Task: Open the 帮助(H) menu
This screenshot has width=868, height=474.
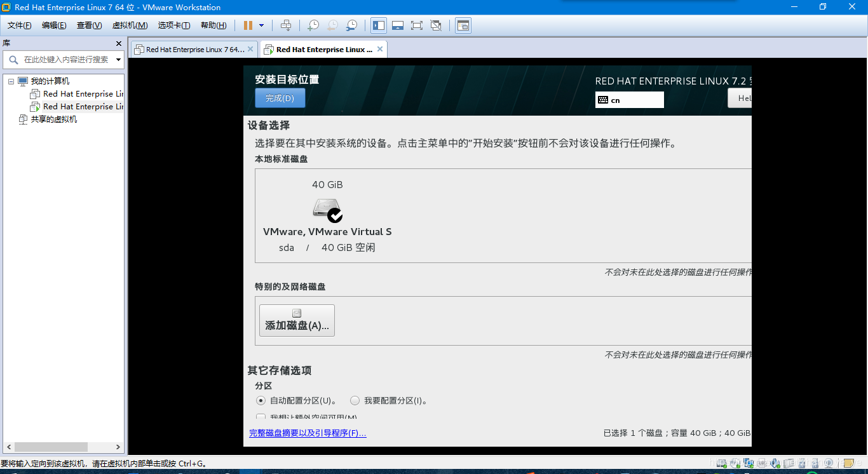Action: (x=214, y=25)
